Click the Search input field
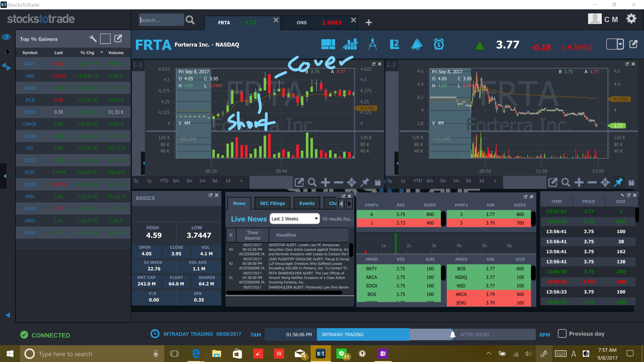Viewport: 644px width, 362px height. pos(161,20)
